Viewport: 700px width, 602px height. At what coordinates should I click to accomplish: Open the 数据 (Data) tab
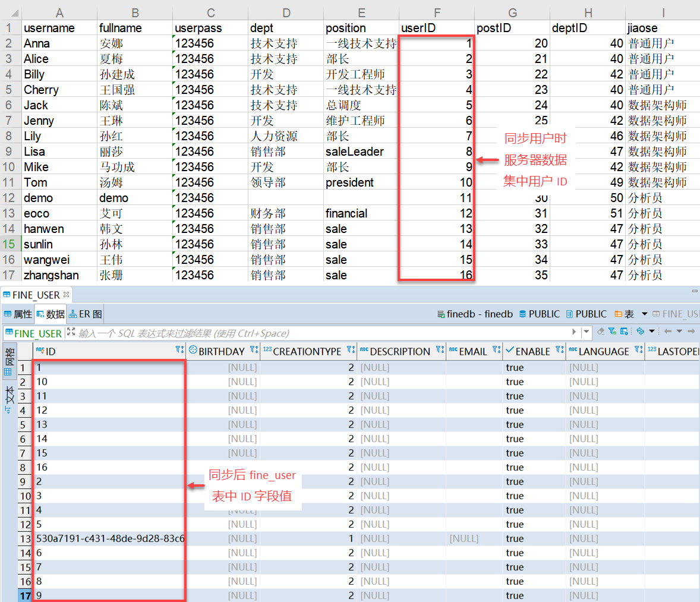click(51, 314)
